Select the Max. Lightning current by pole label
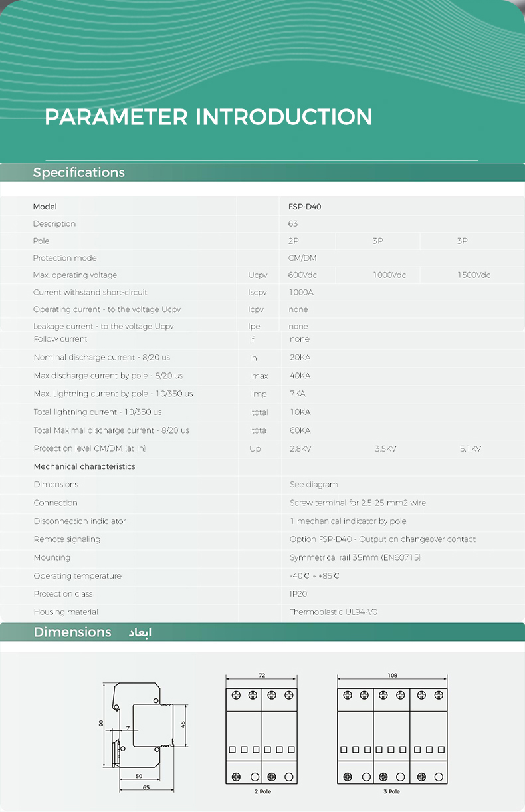 click(x=114, y=394)
